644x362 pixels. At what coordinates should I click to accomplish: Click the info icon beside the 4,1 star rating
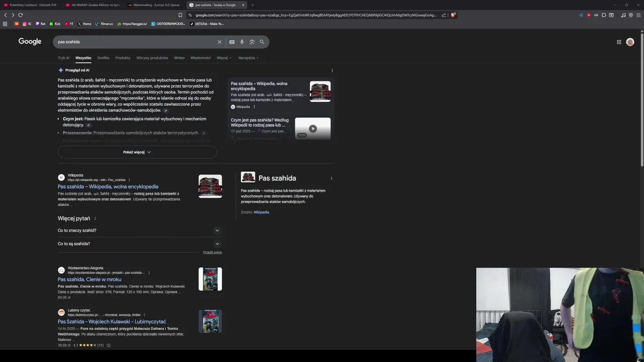point(109,345)
